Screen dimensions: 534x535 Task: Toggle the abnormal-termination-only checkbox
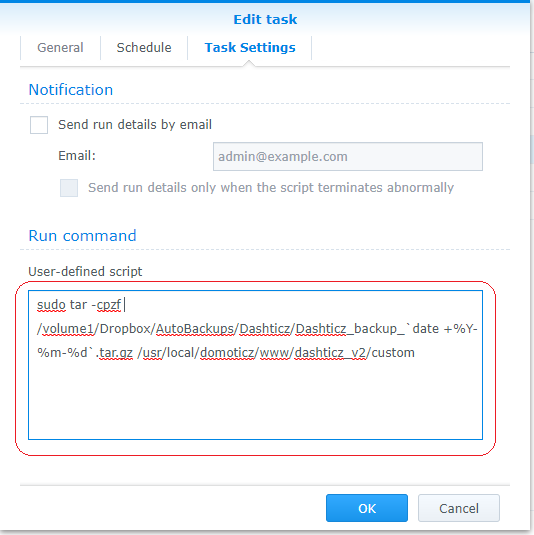69,188
